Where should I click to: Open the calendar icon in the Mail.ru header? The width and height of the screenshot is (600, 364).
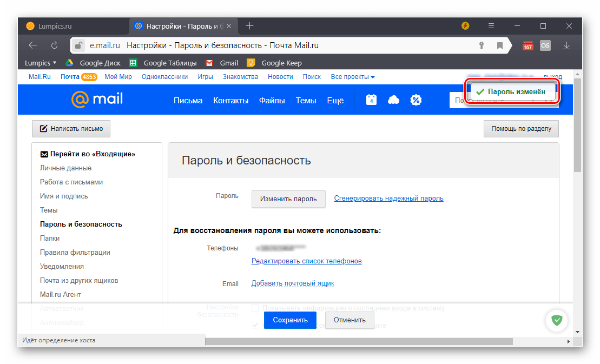(x=371, y=100)
